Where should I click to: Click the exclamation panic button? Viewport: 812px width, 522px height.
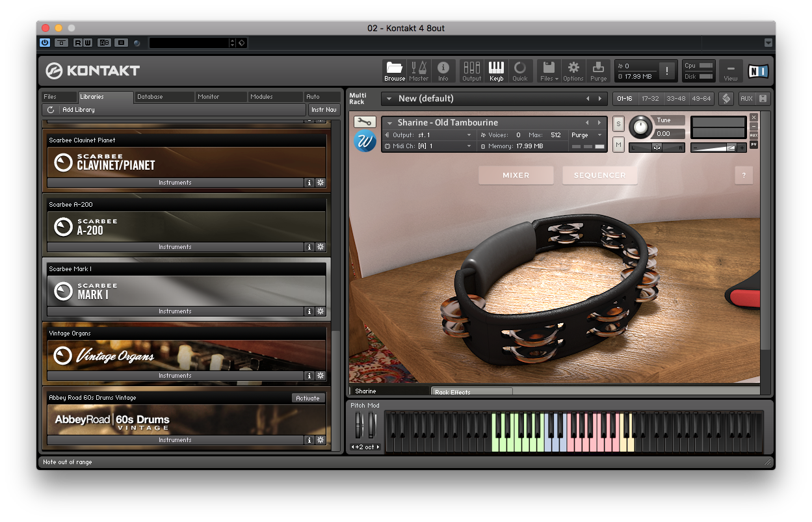point(666,71)
